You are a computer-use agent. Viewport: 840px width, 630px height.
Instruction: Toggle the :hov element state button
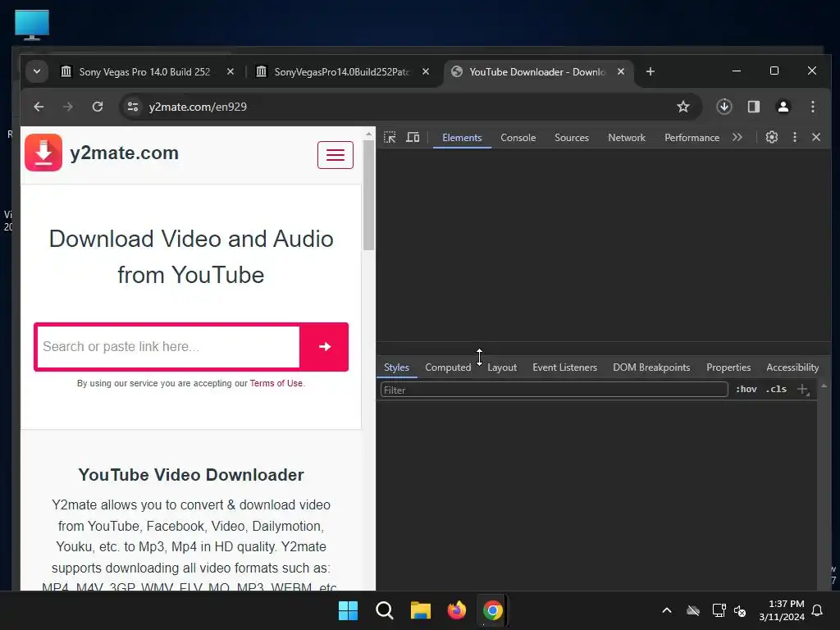746,390
